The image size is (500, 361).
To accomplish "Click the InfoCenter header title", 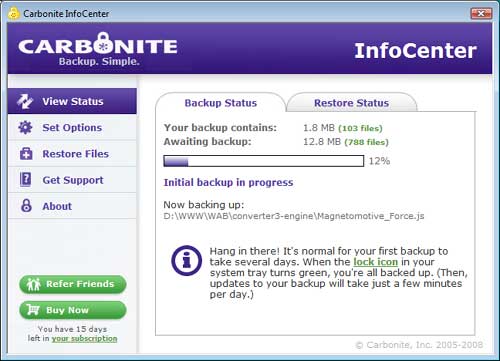I will tap(415, 51).
